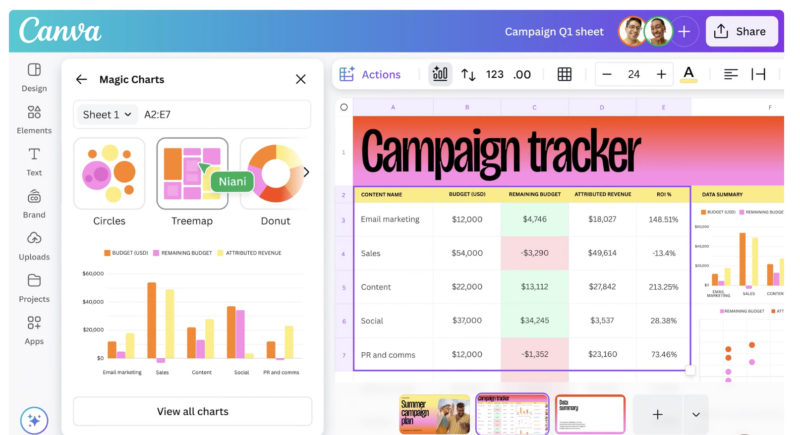Select the $54,000 budget cell
The image size is (800, 435).
(x=467, y=253)
